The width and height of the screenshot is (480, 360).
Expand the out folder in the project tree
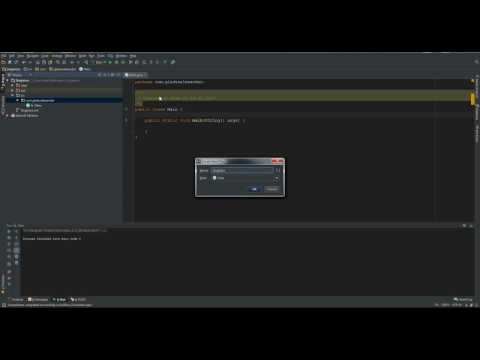(x=12, y=91)
